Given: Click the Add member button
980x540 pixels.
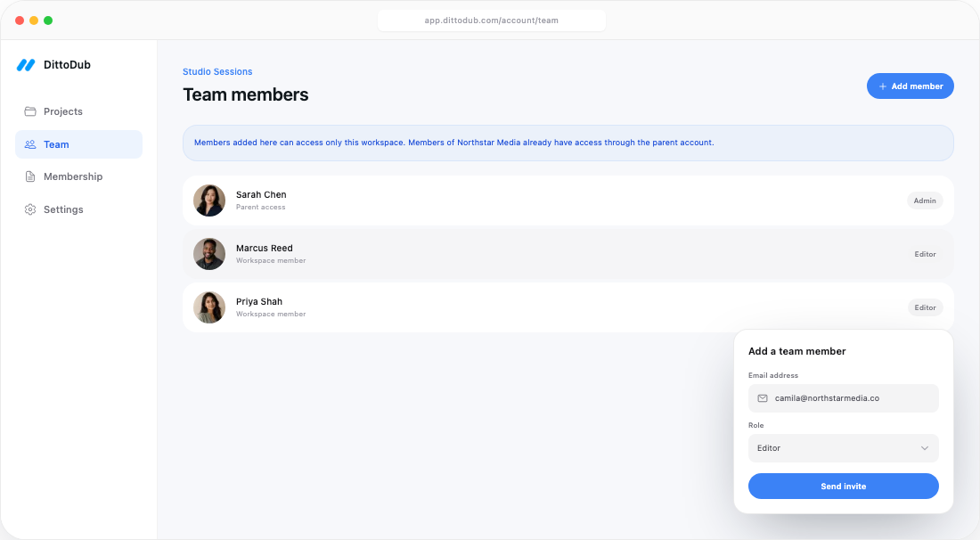Looking at the screenshot, I should [910, 86].
